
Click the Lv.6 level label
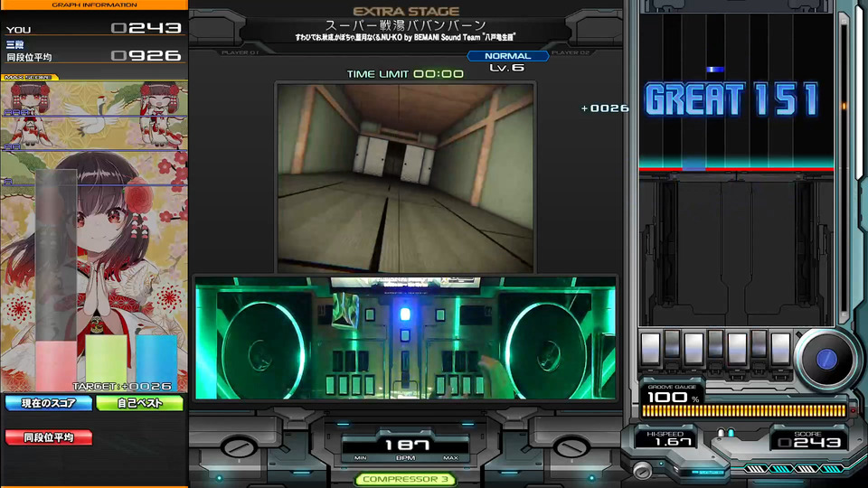506,68
